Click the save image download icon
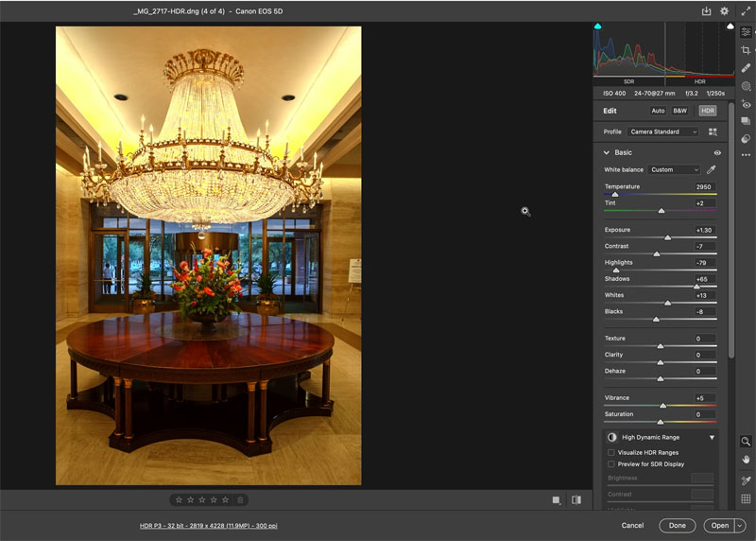 click(x=706, y=10)
